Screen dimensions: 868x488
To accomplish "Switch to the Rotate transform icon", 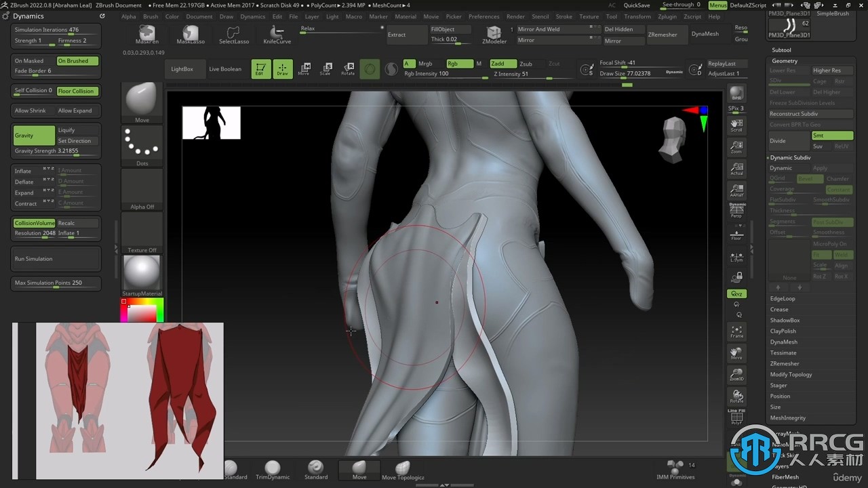I will [x=348, y=69].
